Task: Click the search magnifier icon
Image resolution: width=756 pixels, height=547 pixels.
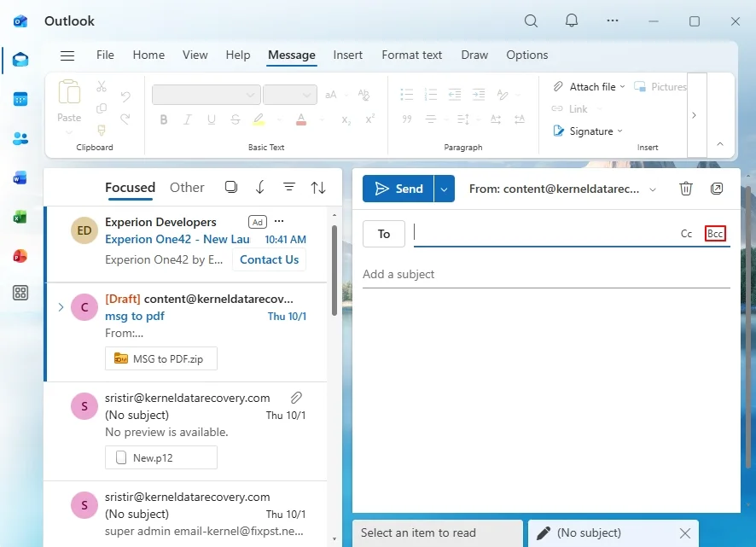Action: 531,20
